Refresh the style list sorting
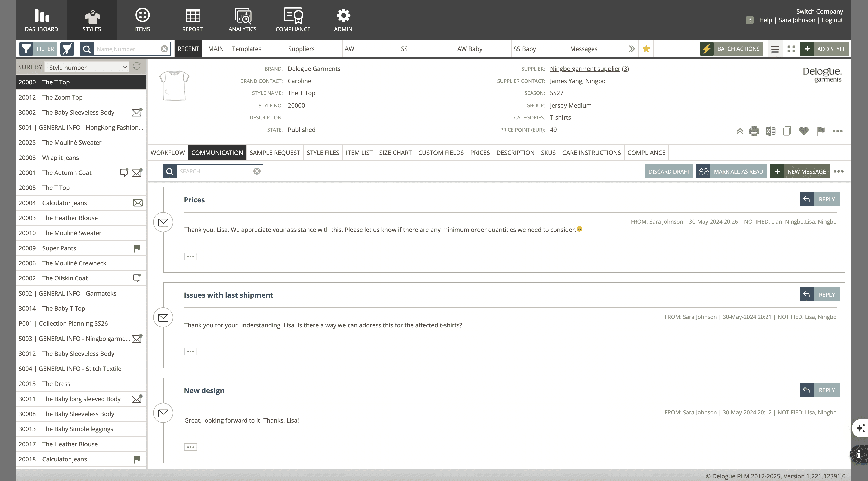 pos(137,66)
